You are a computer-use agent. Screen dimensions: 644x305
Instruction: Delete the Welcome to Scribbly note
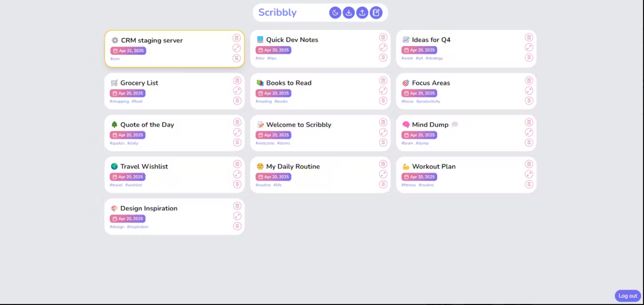(383, 122)
